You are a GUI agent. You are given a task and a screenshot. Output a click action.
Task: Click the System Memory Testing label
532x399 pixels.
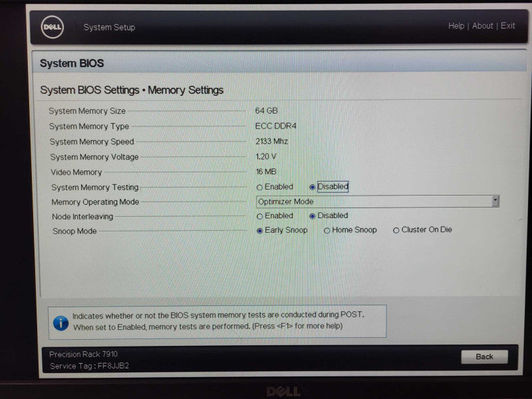94,188
